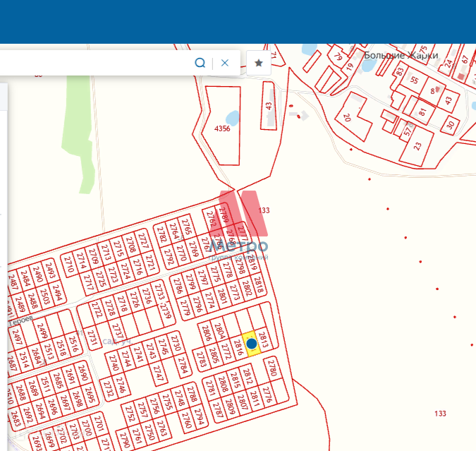Choose parcel 2781 on the map
The height and width of the screenshot is (451, 476).
210,388
